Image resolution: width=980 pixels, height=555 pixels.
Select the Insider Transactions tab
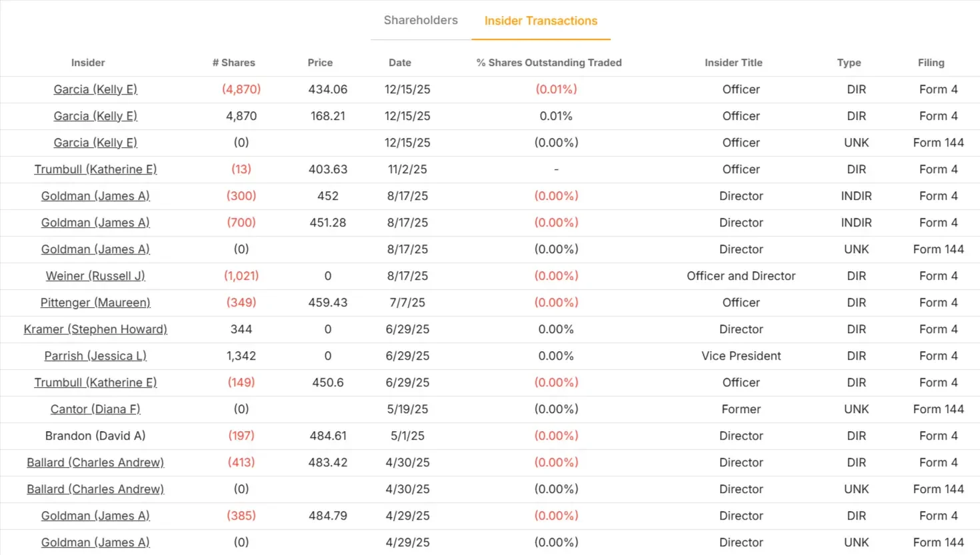(541, 21)
